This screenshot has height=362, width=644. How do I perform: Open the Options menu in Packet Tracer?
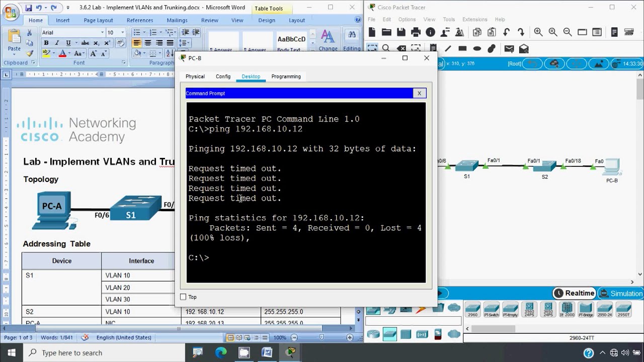click(407, 20)
